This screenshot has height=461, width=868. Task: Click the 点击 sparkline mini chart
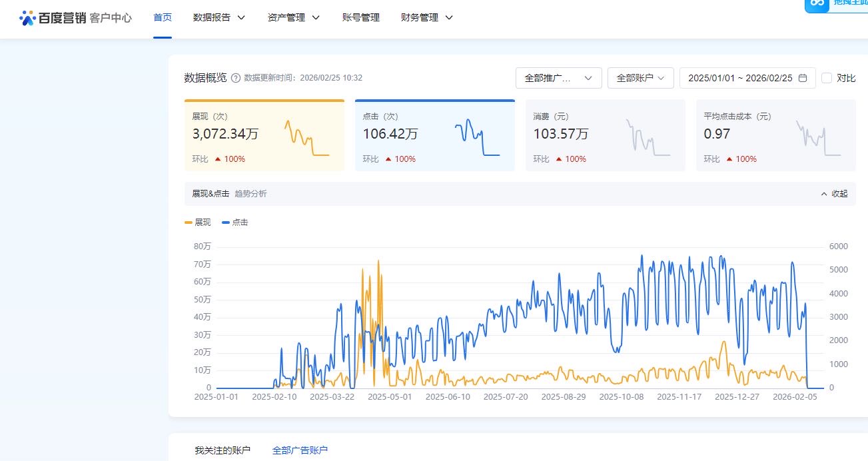477,138
